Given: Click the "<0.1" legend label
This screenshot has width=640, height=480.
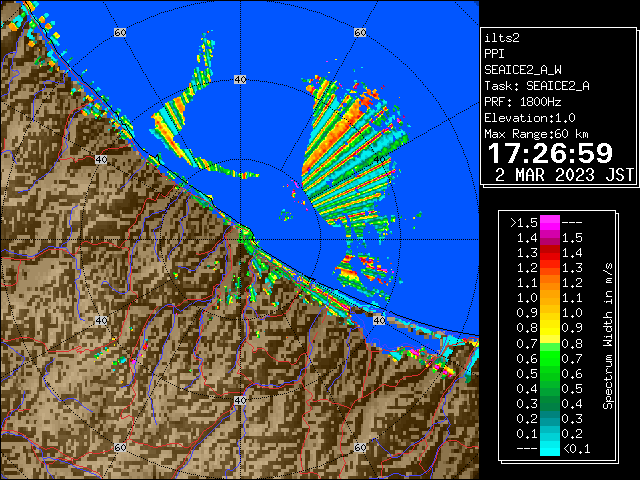Looking at the screenshot, I should coord(576,449).
